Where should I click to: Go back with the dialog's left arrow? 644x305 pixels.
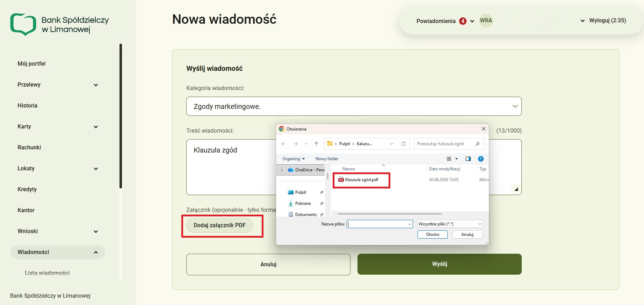click(283, 144)
